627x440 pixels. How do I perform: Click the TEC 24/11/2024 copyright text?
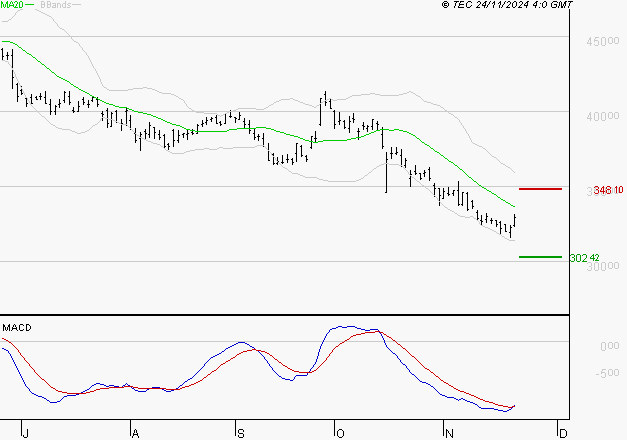[507, 5]
